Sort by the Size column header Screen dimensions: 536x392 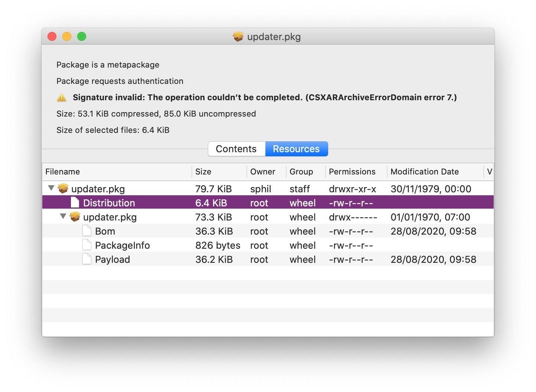pyautogui.click(x=203, y=171)
